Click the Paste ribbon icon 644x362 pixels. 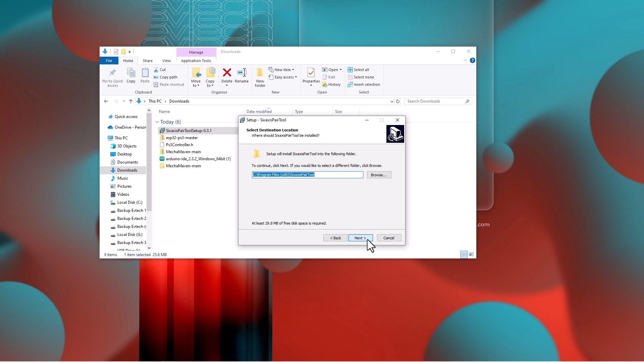point(145,72)
